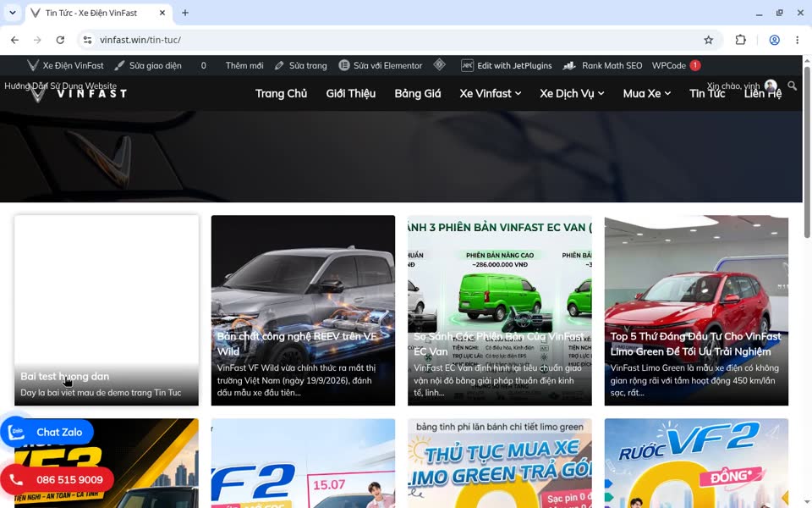
Task: Click the Xin chào user avatar
Action: click(x=771, y=86)
